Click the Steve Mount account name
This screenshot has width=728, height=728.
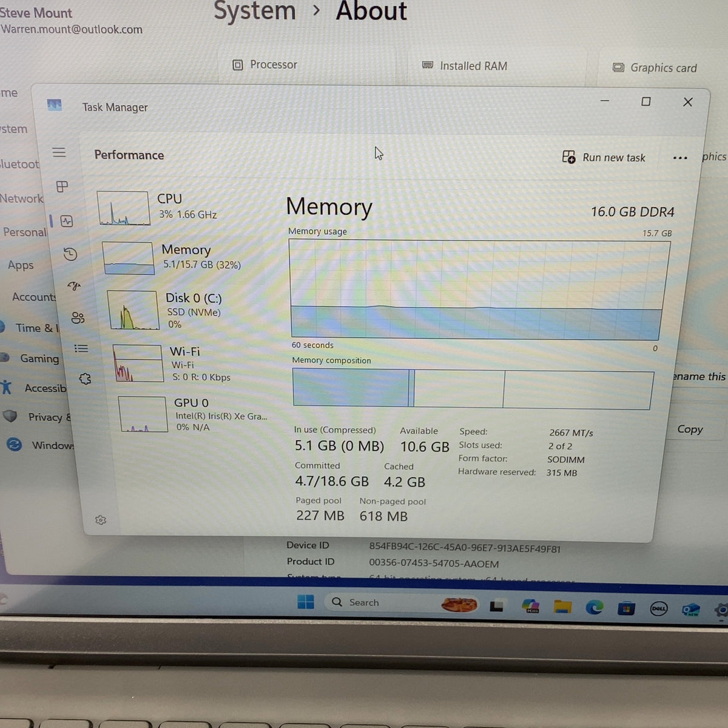click(x=36, y=13)
